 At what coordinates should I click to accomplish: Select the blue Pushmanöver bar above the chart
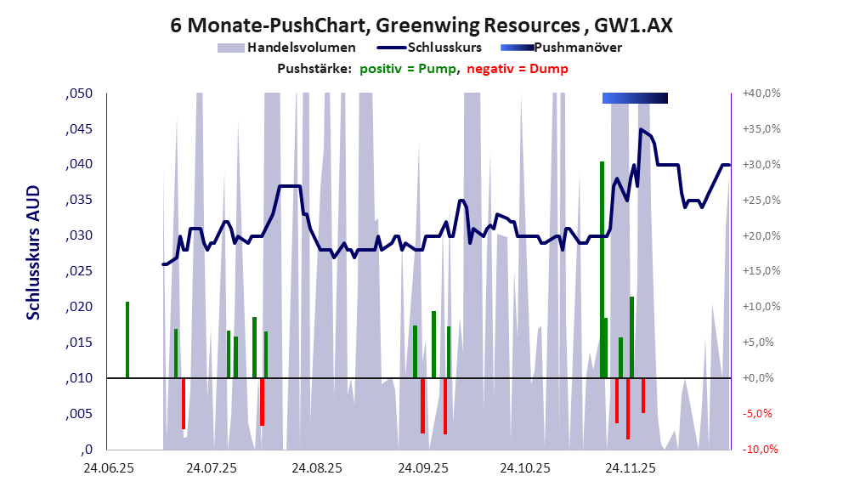tap(634, 99)
